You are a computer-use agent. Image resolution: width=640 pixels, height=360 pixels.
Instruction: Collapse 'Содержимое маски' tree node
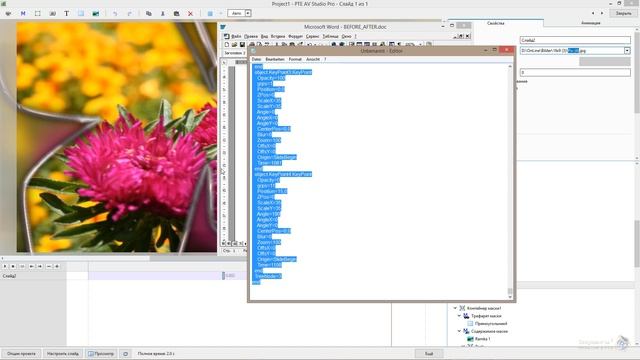tap(459, 331)
